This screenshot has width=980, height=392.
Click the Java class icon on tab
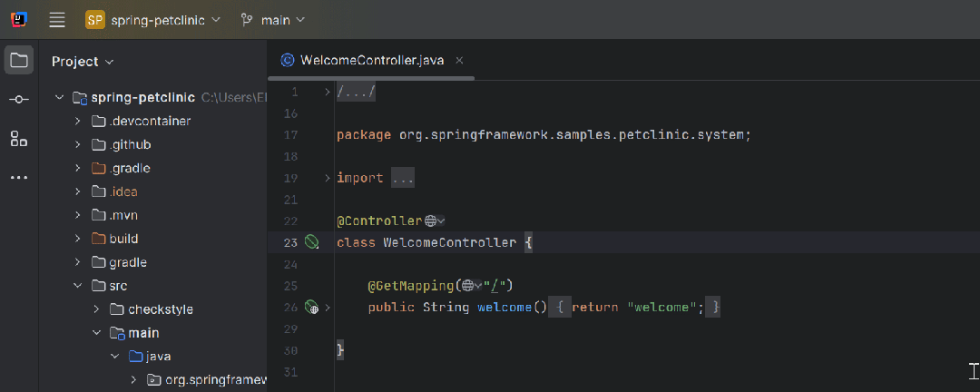pyautogui.click(x=288, y=60)
